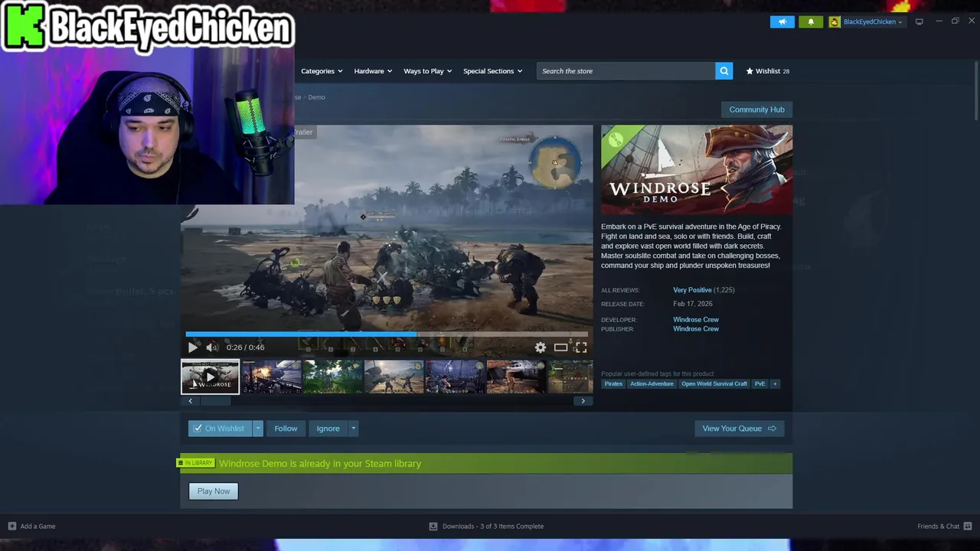Open the Ignore options dropdown arrow
This screenshot has width=980, height=551.
[353, 429]
